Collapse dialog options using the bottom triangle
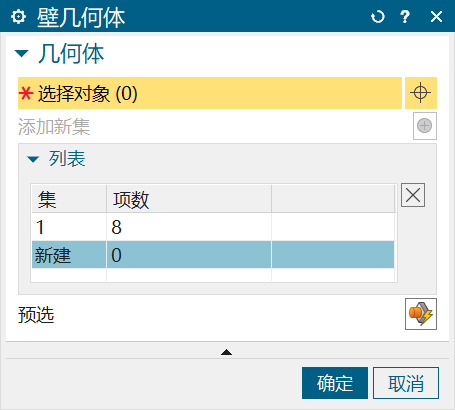This screenshot has height=410, width=455. click(226, 352)
